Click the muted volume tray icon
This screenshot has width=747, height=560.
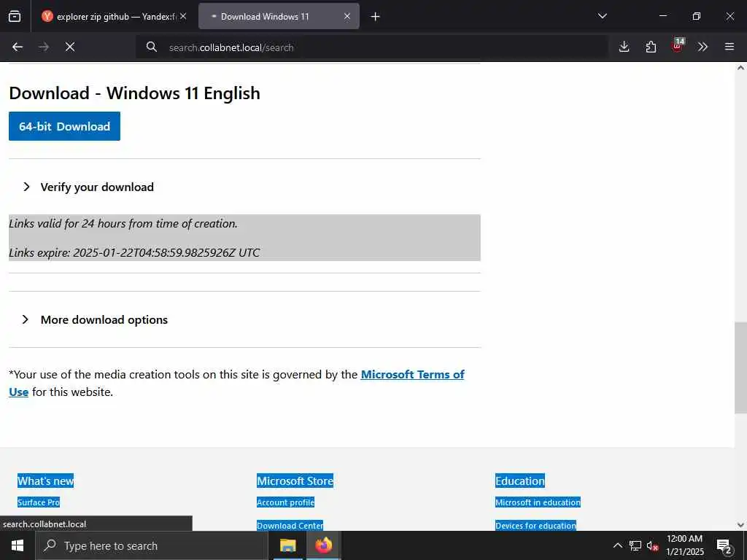653,545
